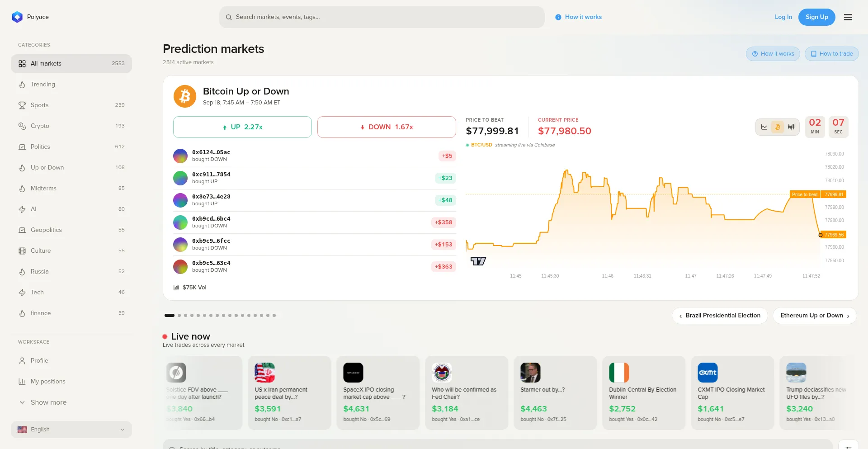Click the Log In link

pyautogui.click(x=783, y=17)
